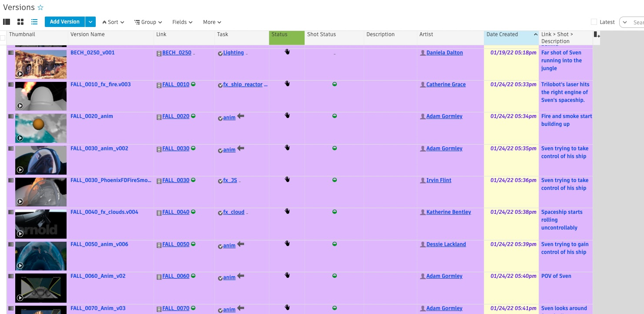Select the BECH_0250_v001 row checkbox
The height and width of the screenshot is (314, 644).
pos(11,52)
